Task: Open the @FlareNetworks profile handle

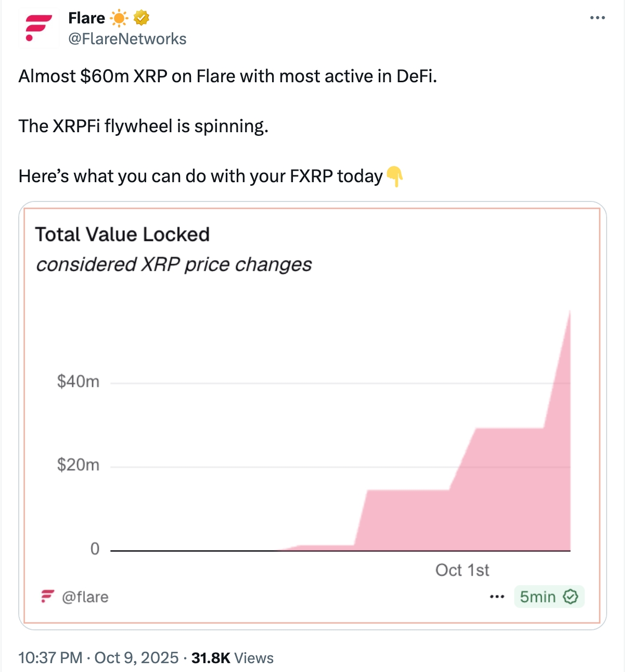Action: (127, 38)
